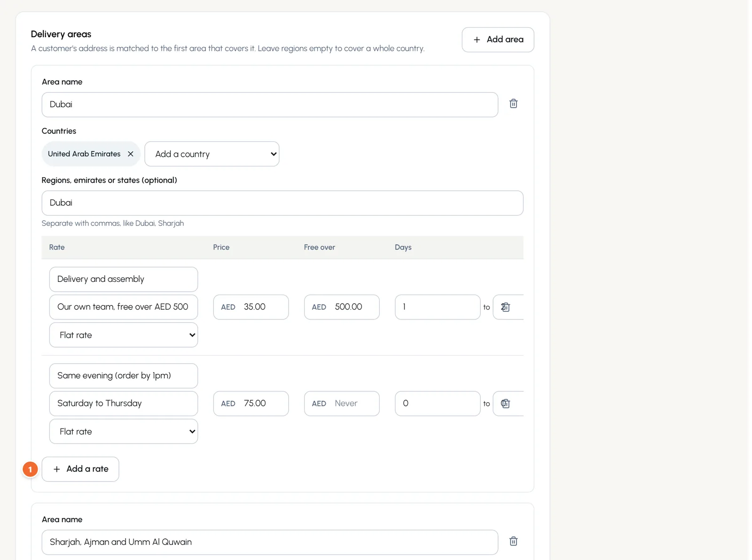The image size is (752, 560).
Task: Edit minimum days field showing 0
Action: pyautogui.click(x=438, y=403)
